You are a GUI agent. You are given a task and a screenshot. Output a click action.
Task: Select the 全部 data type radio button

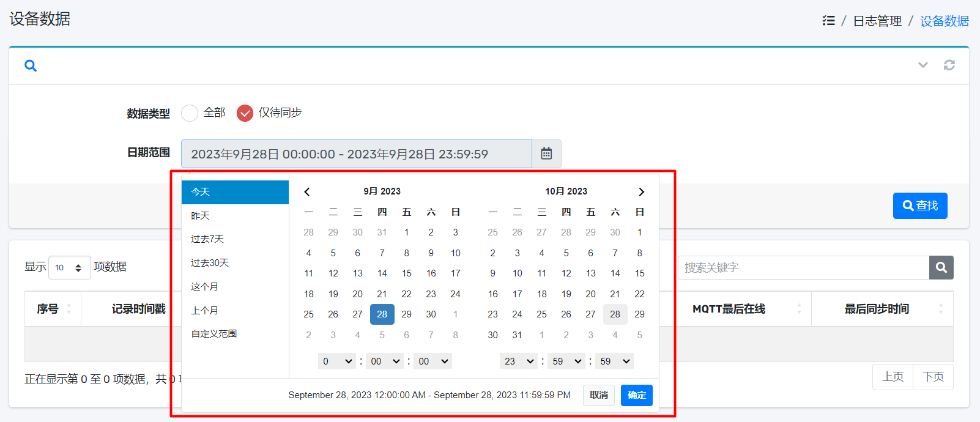coord(190,113)
